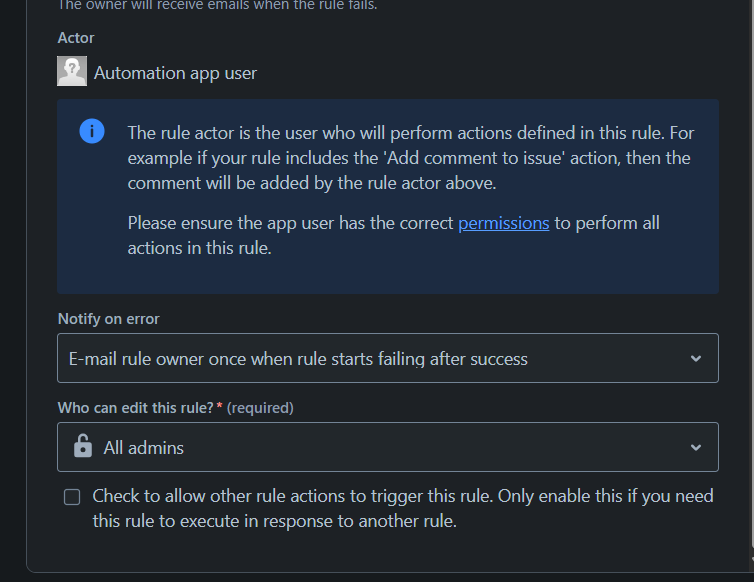Click the 'E-mail rule owner once' selected option
Image resolution: width=754 pixels, height=582 pixels.
click(x=298, y=359)
